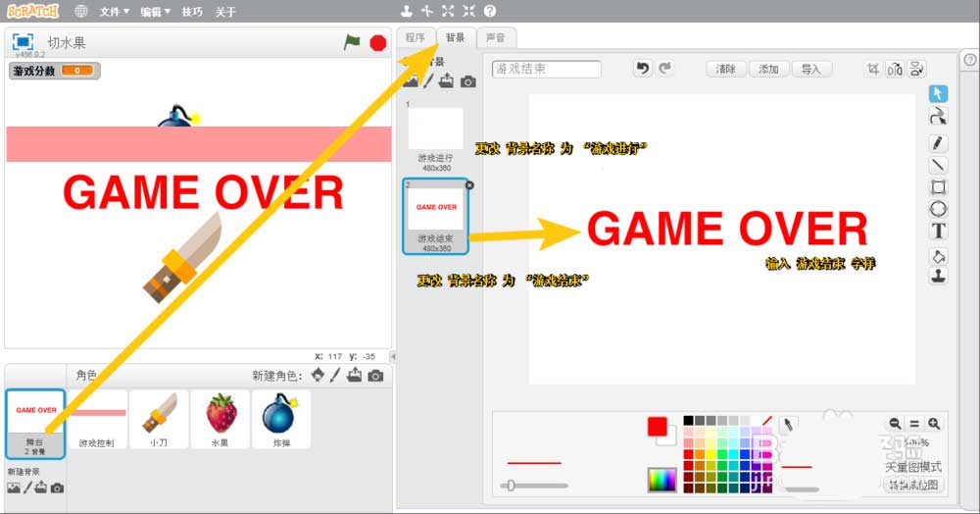This screenshot has height=514, width=980.
Task: Click the 导入 button
Action: 811,69
